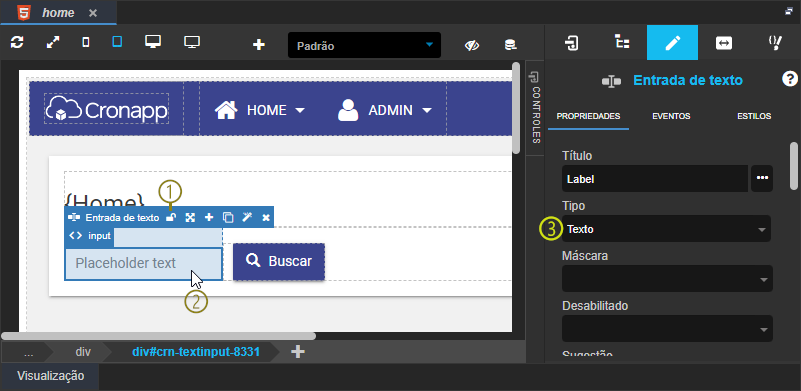
Task: Toggle the crossed-eye visibility icon
Action: click(472, 45)
